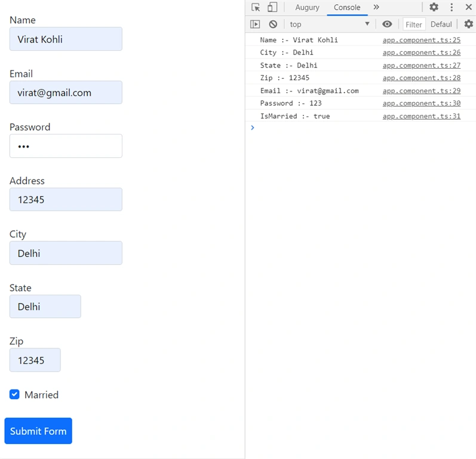Click the console Filter field
Image resolution: width=476 pixels, height=459 pixels.
click(x=414, y=25)
